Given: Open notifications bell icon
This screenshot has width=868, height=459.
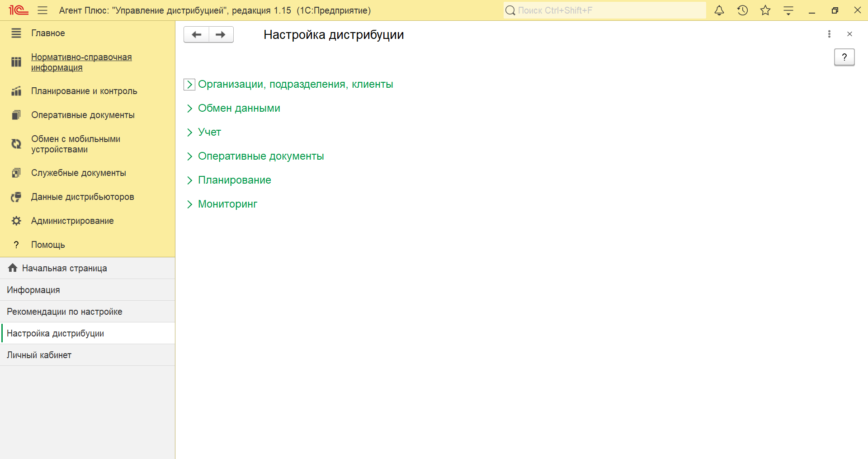Looking at the screenshot, I should (719, 10).
